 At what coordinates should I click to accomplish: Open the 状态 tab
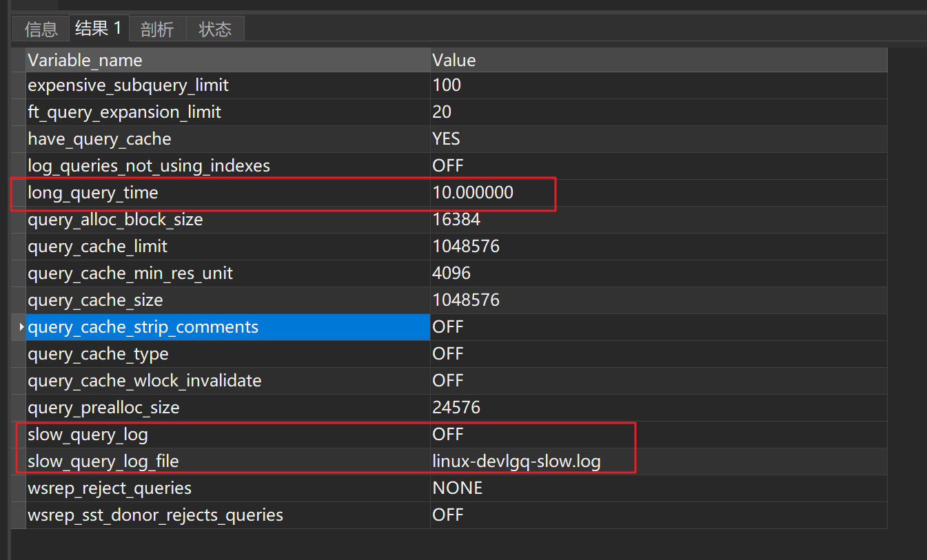pyautogui.click(x=215, y=29)
